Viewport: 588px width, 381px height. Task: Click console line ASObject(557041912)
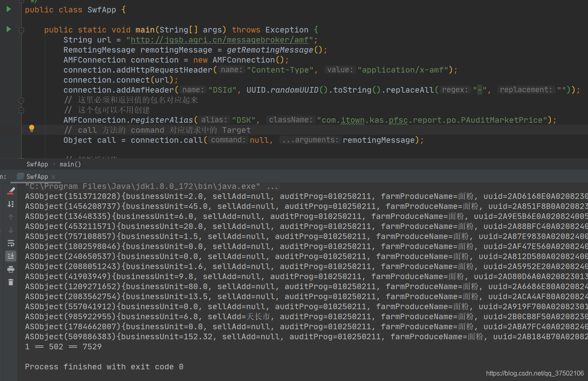pos(306,306)
